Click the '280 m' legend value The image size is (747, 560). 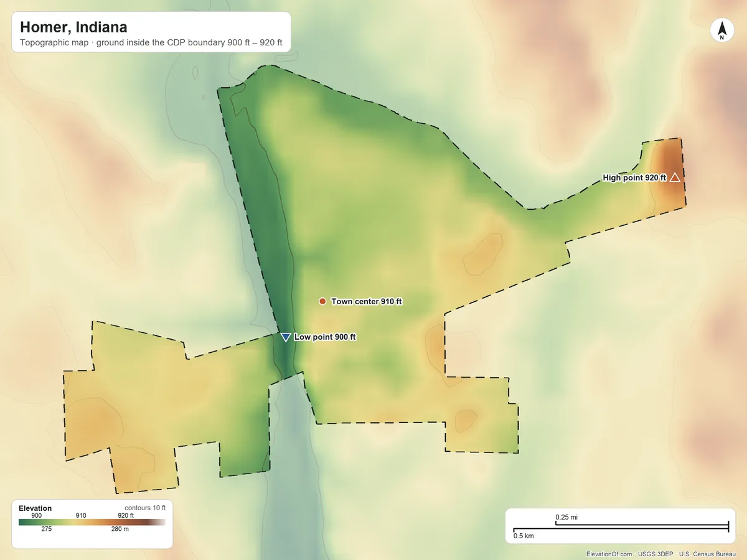[x=120, y=530]
